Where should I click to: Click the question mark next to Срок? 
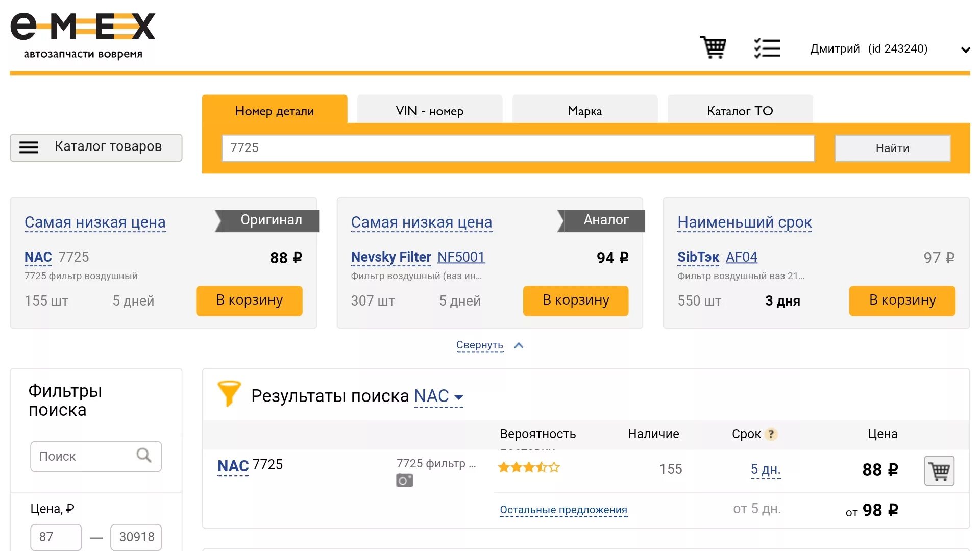click(771, 434)
